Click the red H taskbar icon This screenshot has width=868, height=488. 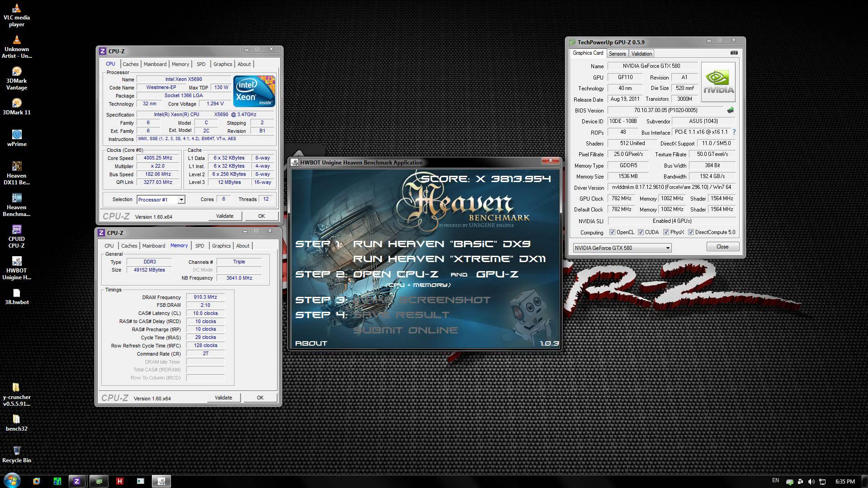119,481
